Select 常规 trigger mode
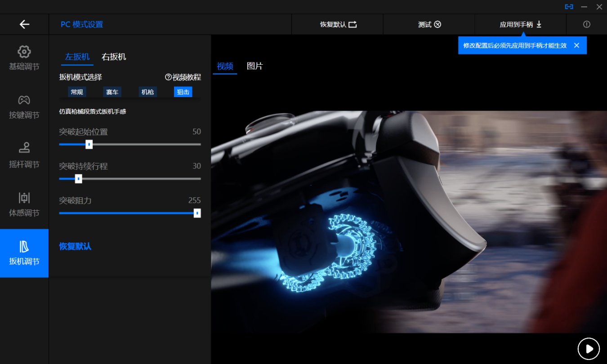The height and width of the screenshot is (364, 607). (x=77, y=92)
